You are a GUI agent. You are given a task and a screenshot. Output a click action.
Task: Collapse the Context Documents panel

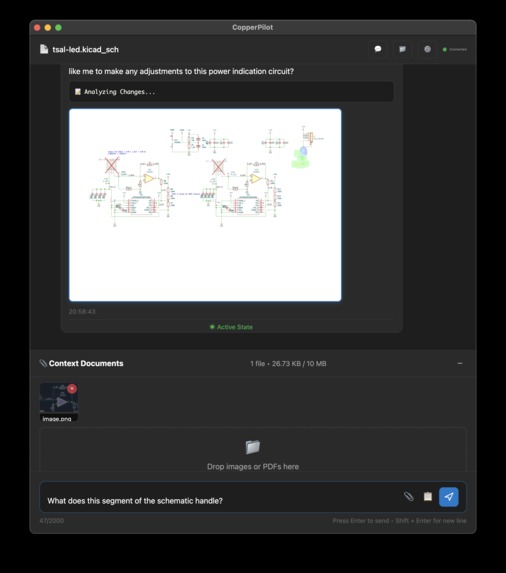460,363
